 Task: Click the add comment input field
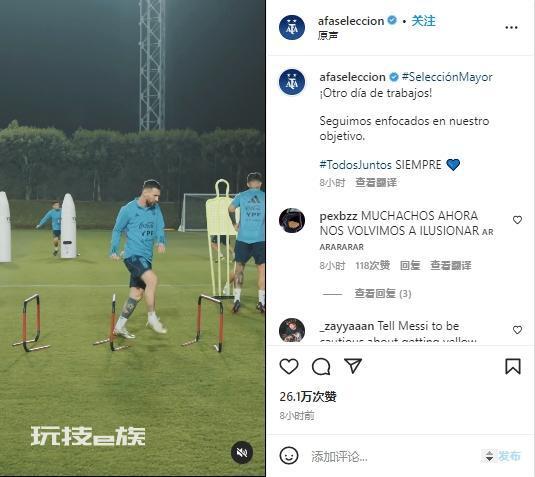(392, 456)
